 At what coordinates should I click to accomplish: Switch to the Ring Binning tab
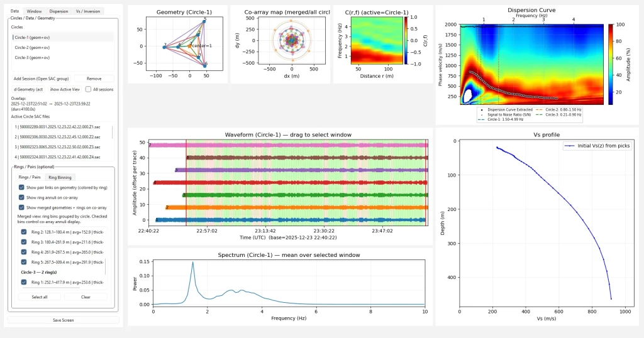pos(61,177)
